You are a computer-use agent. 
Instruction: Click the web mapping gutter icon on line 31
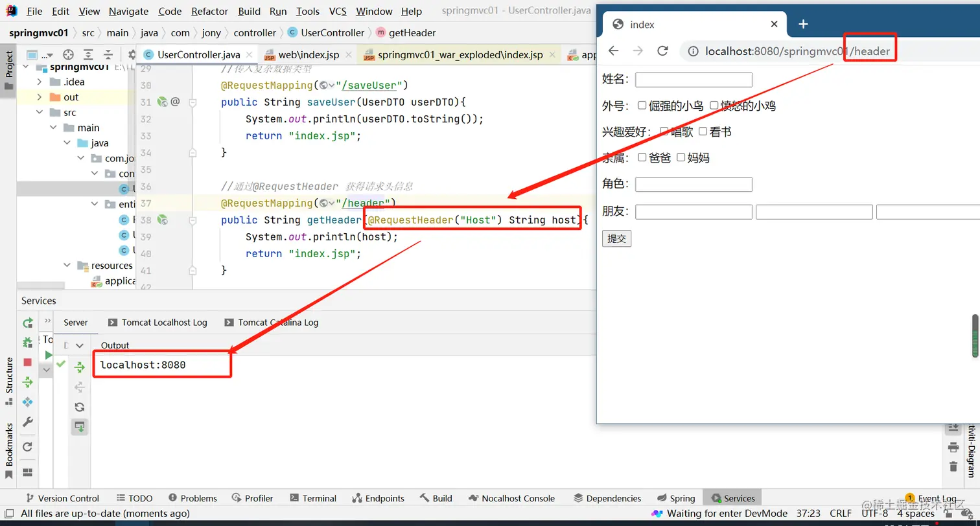pos(163,102)
